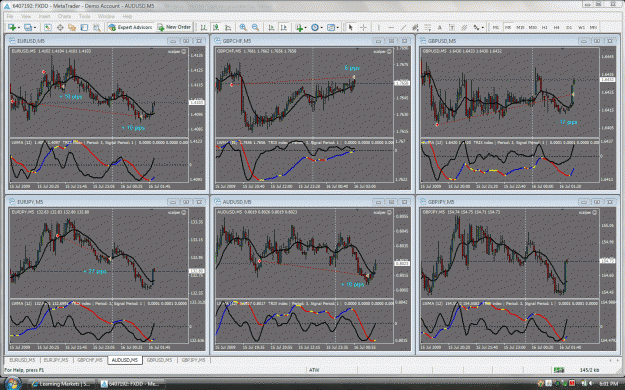The image size is (625, 390).
Task: Expand the Indicators dropdown arrow
Action: point(305,28)
